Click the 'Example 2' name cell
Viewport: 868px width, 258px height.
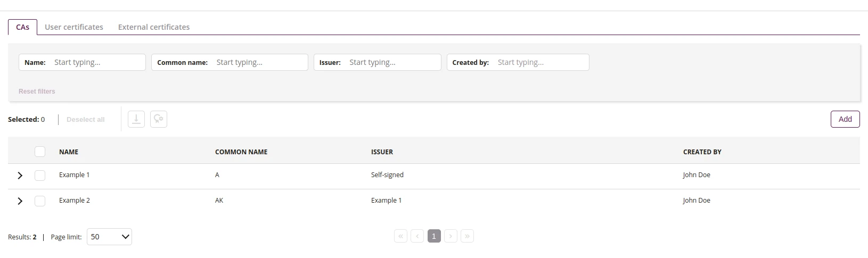(x=75, y=201)
